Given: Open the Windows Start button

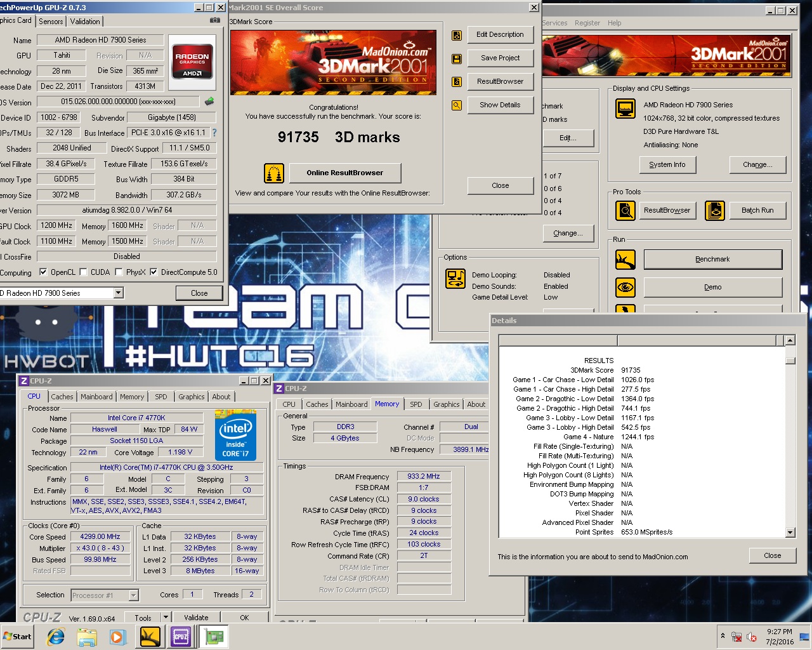Looking at the screenshot, I should click(17, 637).
